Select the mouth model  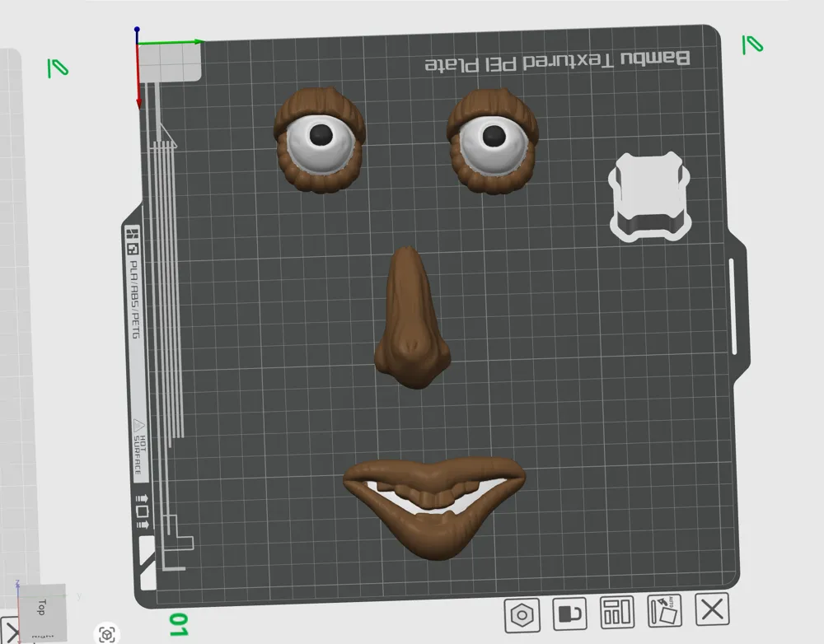coord(434,507)
